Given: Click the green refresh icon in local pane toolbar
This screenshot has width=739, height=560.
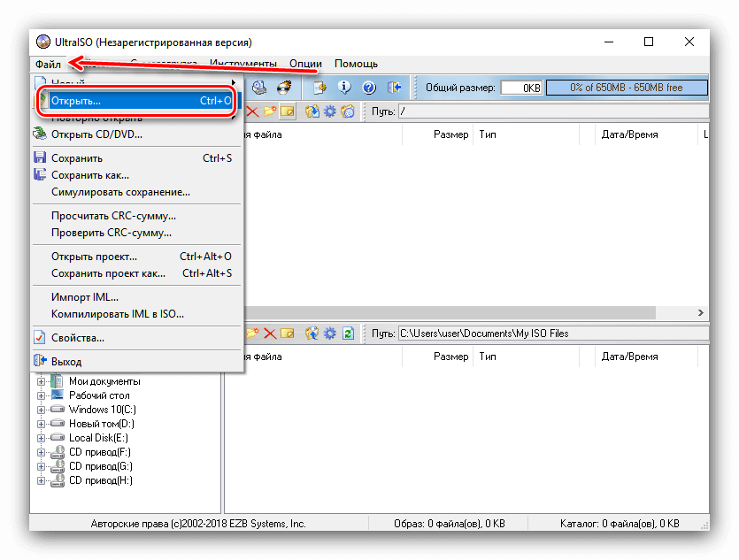Looking at the screenshot, I should click(x=348, y=334).
